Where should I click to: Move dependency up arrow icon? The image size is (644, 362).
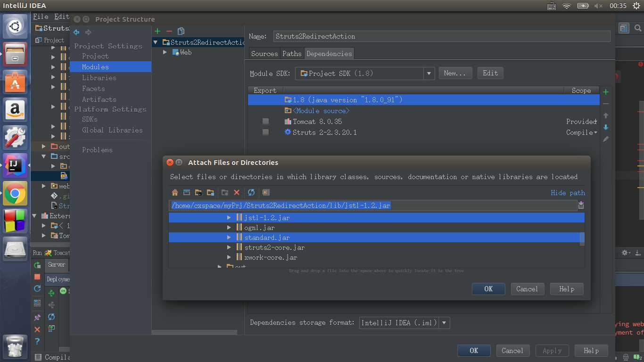tap(606, 115)
